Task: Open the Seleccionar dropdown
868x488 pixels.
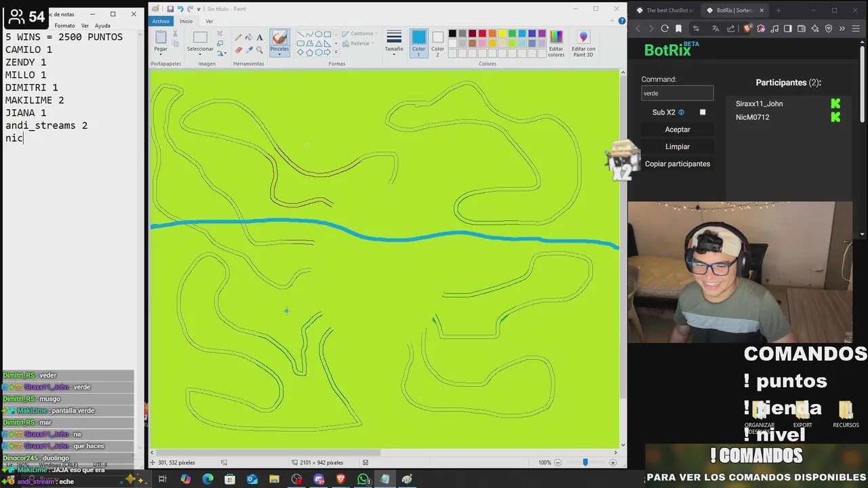Action: 200,55
